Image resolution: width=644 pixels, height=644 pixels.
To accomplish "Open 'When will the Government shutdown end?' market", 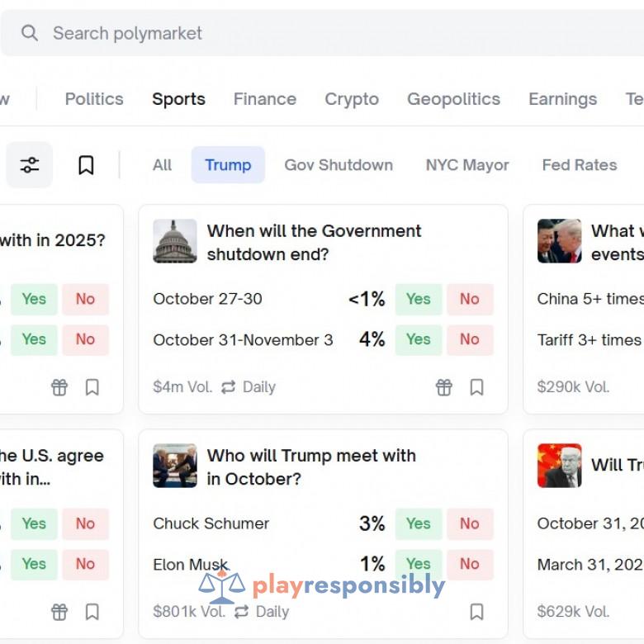I will [x=314, y=242].
